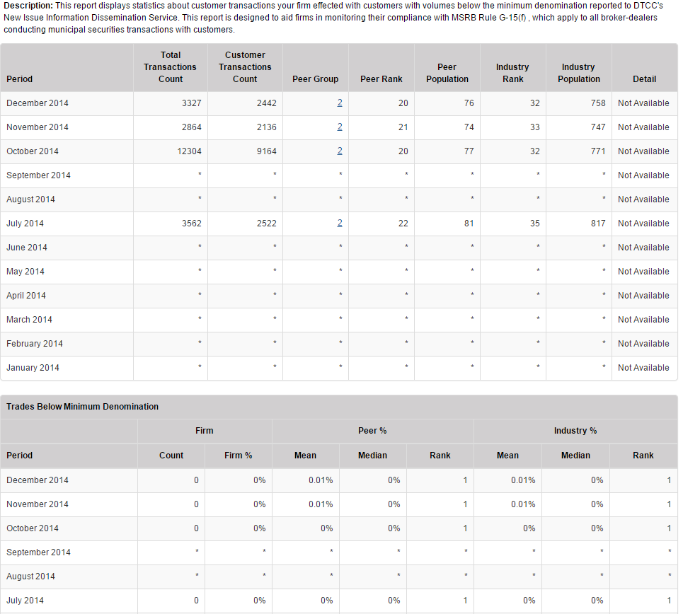700x614 pixels.
Task: Select the October 2014 total transactions value 12304
Action: (187, 151)
